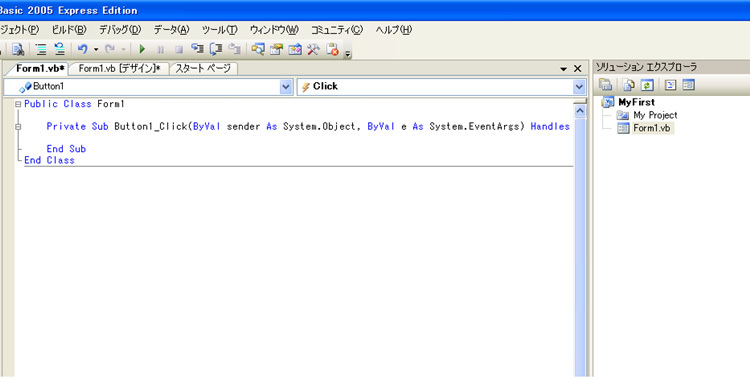Open the Error List toolbar icon
Screen dimensions: 750x379
coord(332,49)
